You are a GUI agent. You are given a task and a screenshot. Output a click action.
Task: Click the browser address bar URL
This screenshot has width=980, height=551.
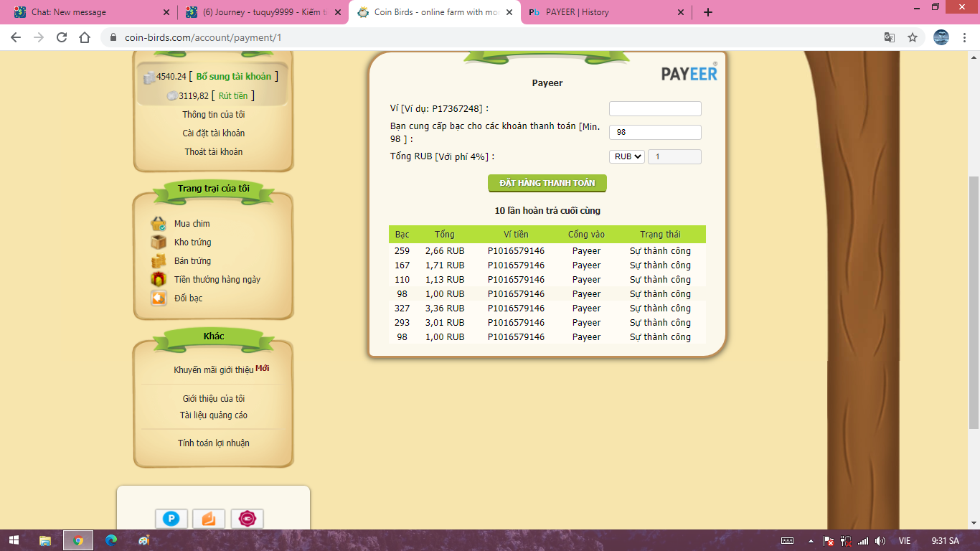pyautogui.click(x=203, y=37)
